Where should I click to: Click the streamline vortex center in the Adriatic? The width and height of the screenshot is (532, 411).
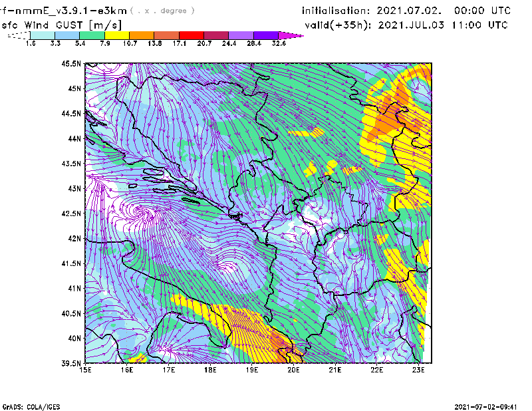[x=141, y=211]
